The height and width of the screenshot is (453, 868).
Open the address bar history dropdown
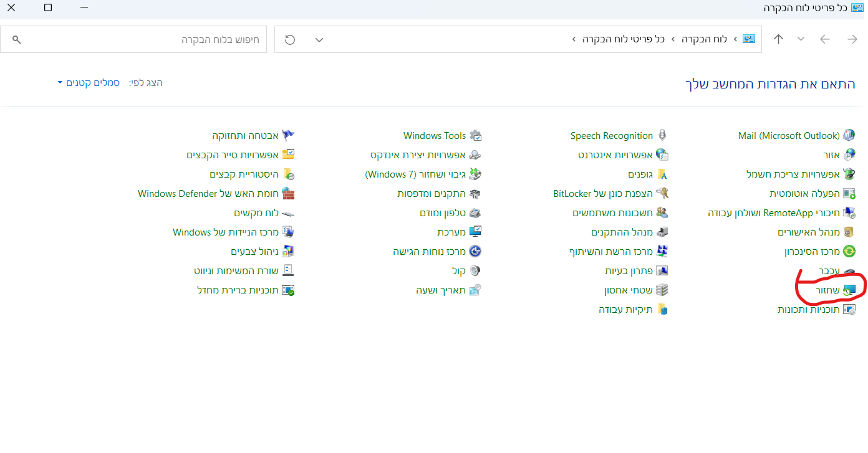tap(319, 40)
